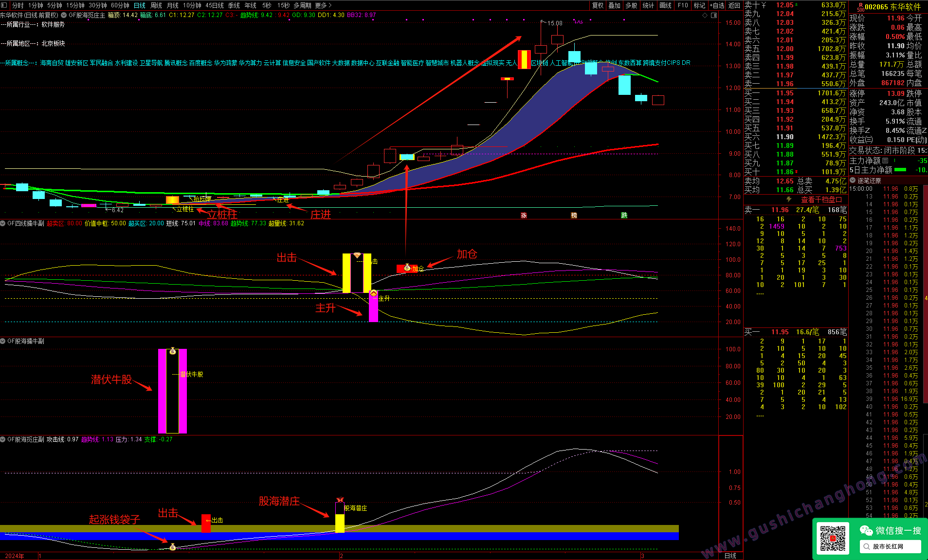
Task: Click the list icon beside 主力净额
Action: [885, 161]
